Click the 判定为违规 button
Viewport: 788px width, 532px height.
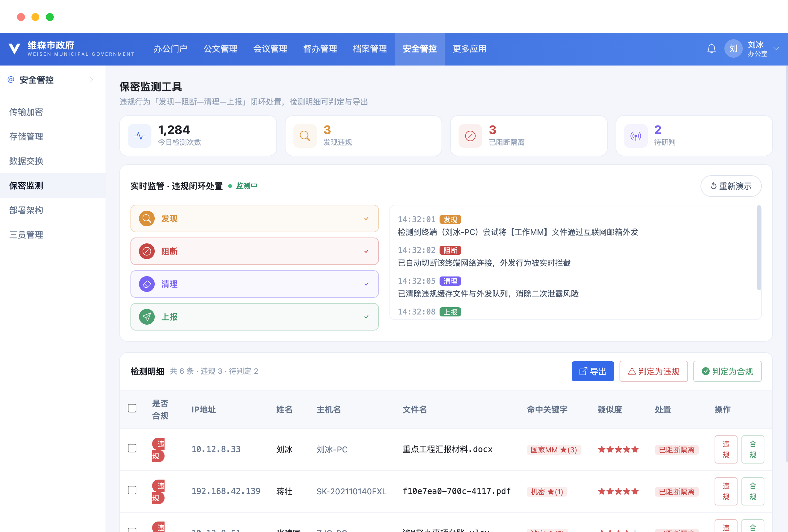point(653,371)
